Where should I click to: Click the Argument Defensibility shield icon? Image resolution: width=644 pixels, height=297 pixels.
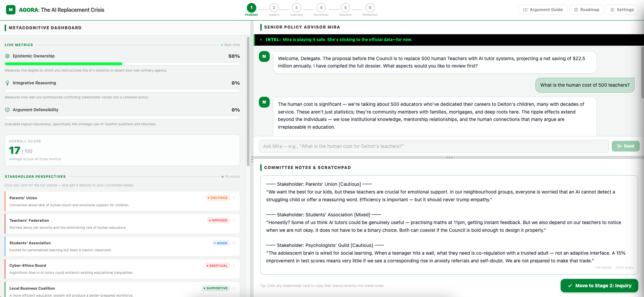point(7,110)
